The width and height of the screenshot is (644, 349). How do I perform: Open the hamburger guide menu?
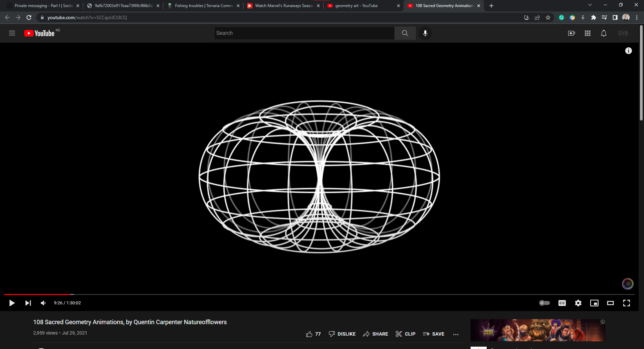(12, 33)
